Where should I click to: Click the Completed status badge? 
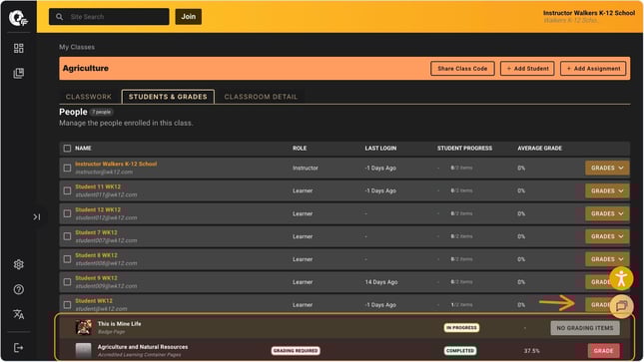click(x=460, y=351)
